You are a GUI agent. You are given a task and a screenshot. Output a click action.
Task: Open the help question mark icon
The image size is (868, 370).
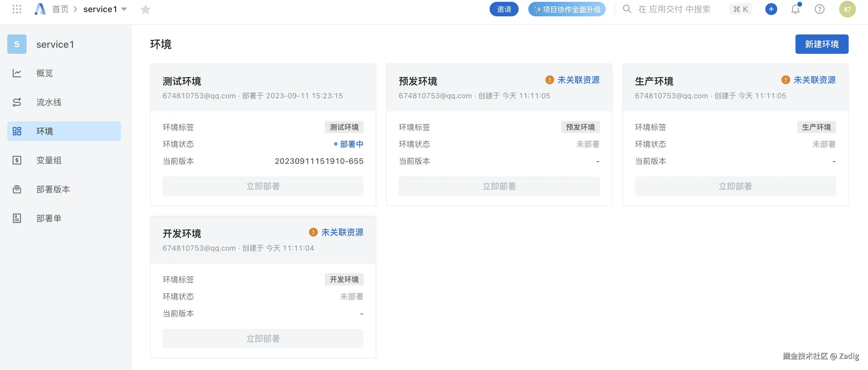819,9
